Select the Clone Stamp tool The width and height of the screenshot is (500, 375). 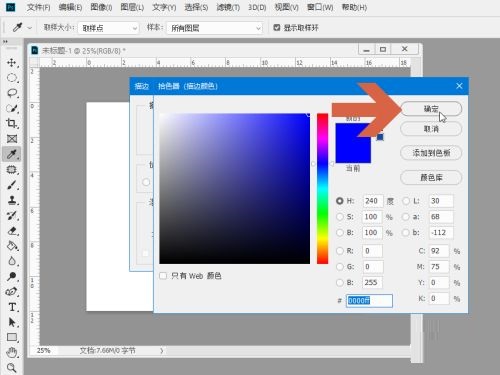(12, 200)
